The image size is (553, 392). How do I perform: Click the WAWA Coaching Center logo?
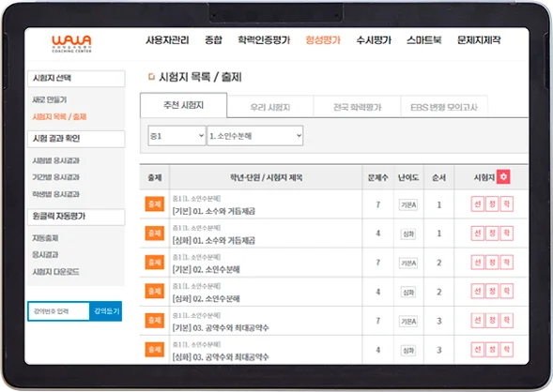click(x=71, y=44)
